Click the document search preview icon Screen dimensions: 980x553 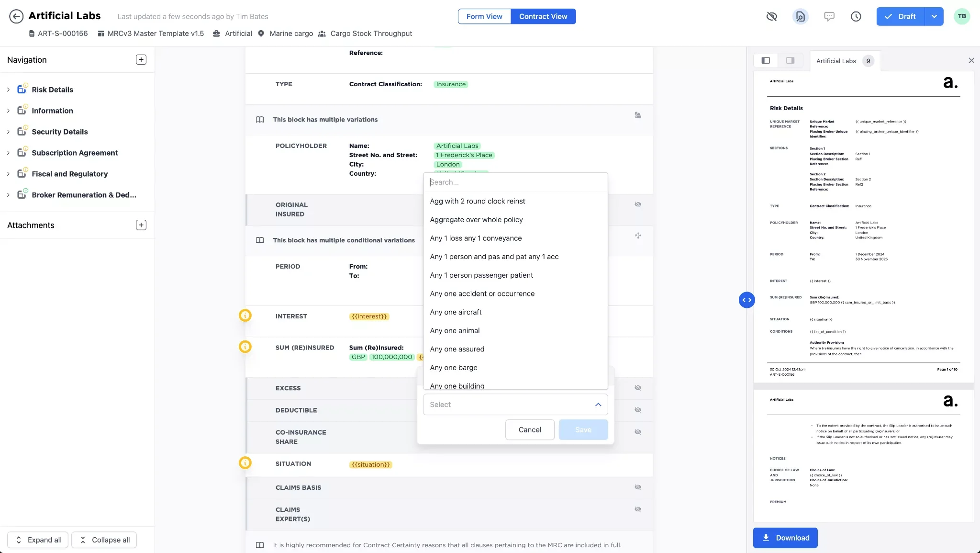pyautogui.click(x=800, y=16)
